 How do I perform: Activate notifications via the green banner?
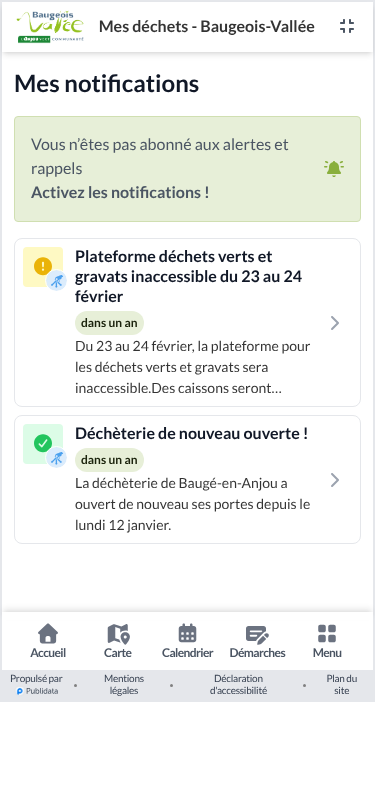(188, 169)
